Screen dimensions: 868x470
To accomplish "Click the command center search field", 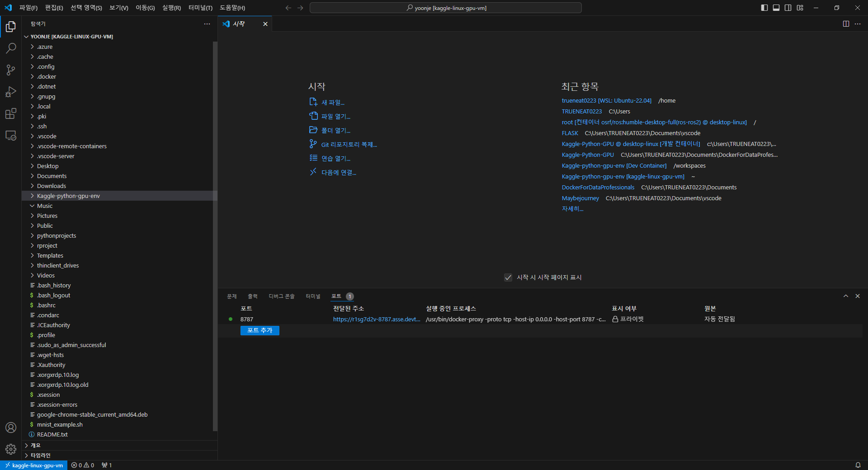I will pos(446,8).
